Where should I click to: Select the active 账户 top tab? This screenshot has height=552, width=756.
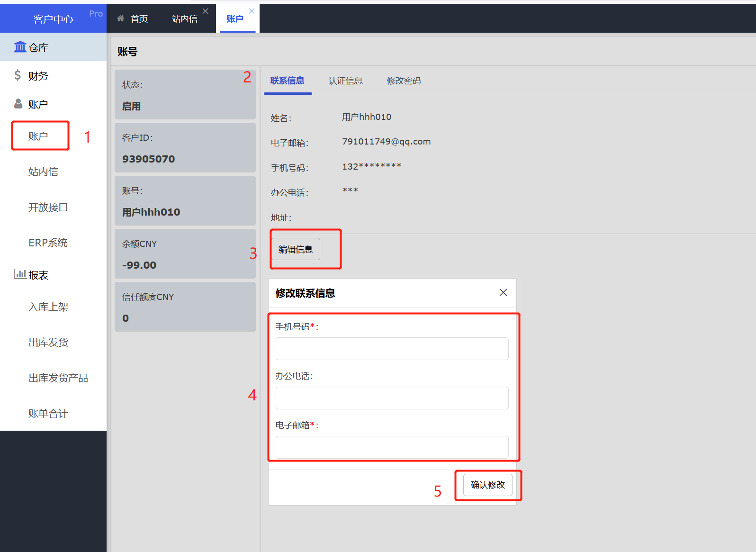(235, 18)
